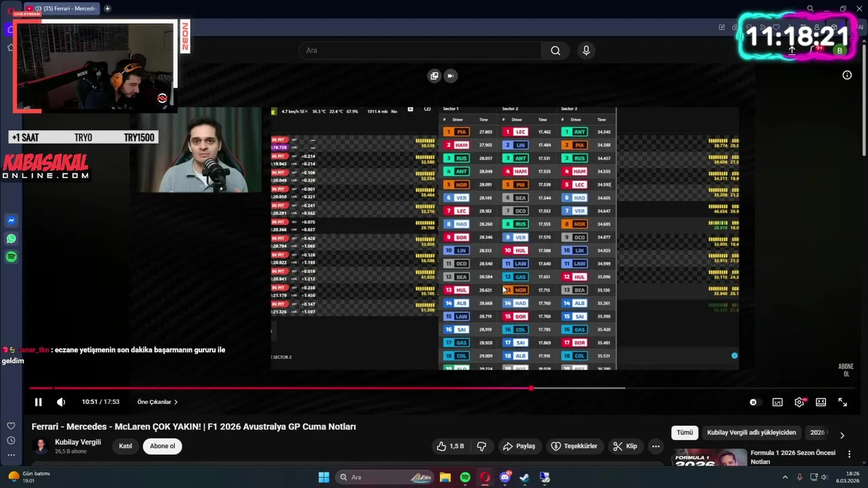The width and height of the screenshot is (868, 488).
Task: Subscribe with the Abone ol button
Action: click(162, 446)
